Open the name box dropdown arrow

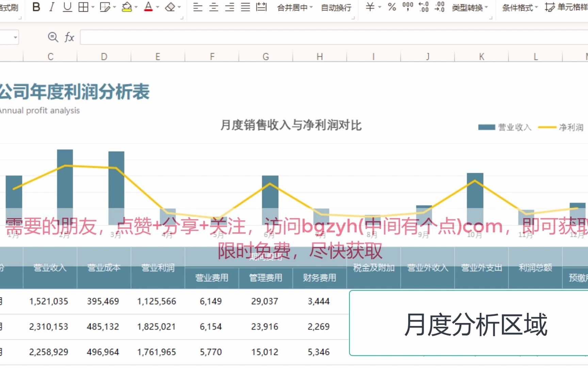(15, 37)
